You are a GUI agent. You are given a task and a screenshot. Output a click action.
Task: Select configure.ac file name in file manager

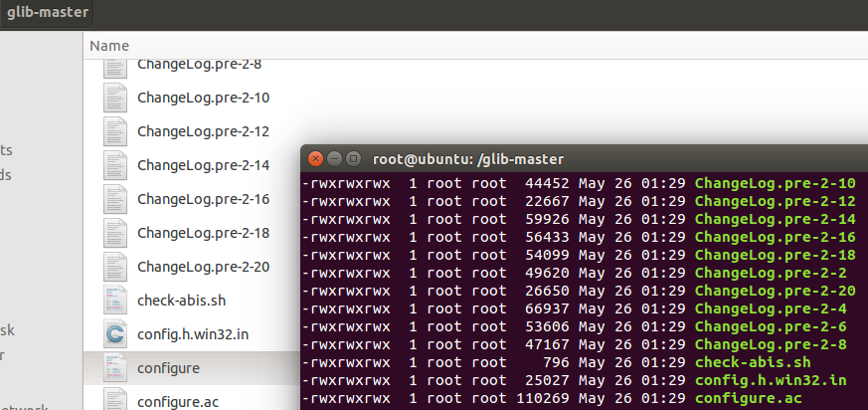point(179,402)
